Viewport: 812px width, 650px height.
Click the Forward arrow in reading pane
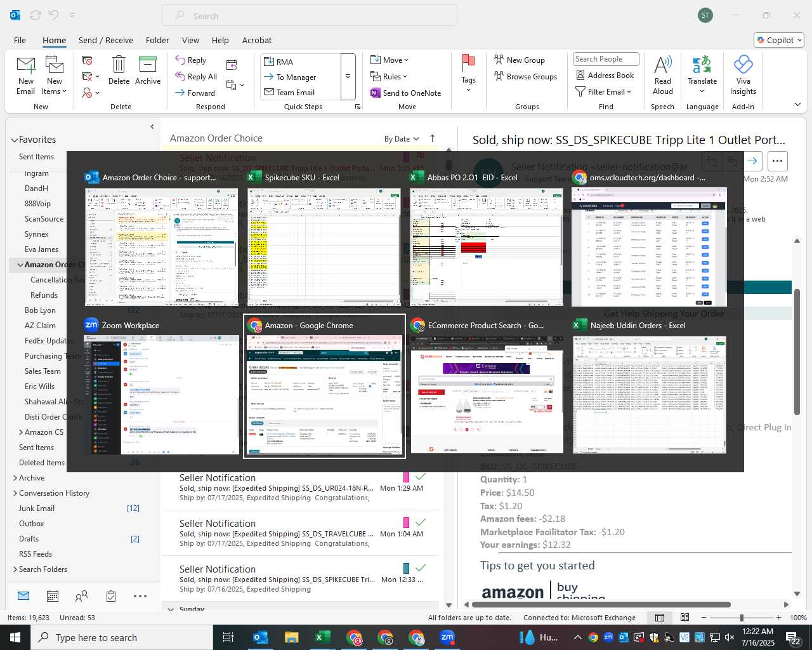[752, 161]
